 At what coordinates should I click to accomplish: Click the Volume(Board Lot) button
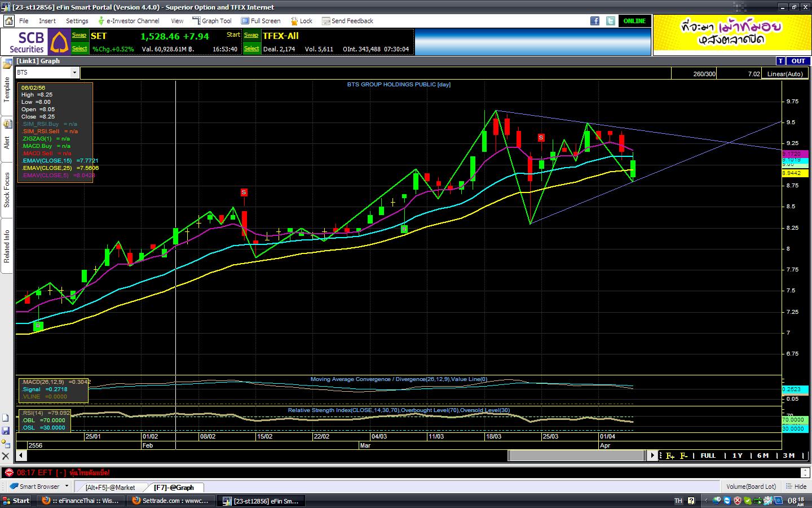pos(751,487)
